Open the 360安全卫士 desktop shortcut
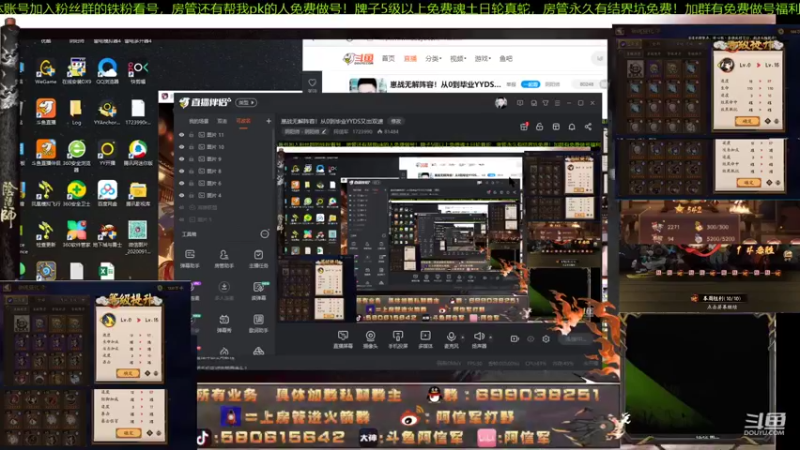 (77, 193)
